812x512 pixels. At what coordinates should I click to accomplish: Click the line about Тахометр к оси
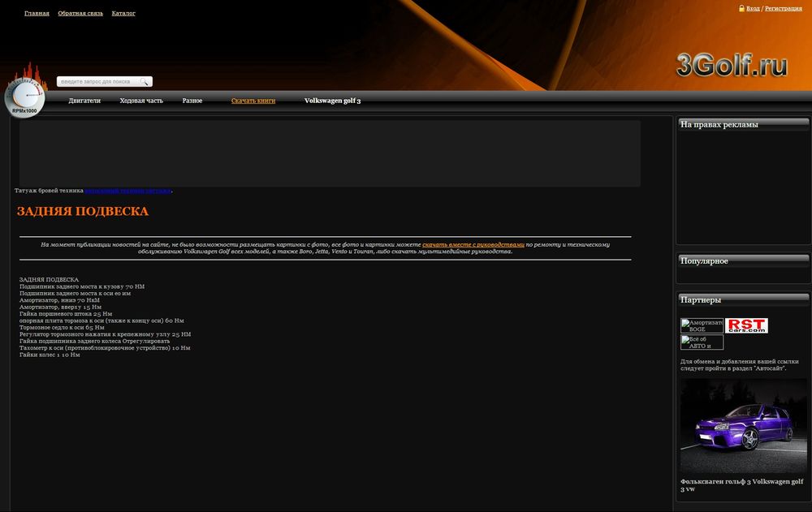click(x=105, y=348)
